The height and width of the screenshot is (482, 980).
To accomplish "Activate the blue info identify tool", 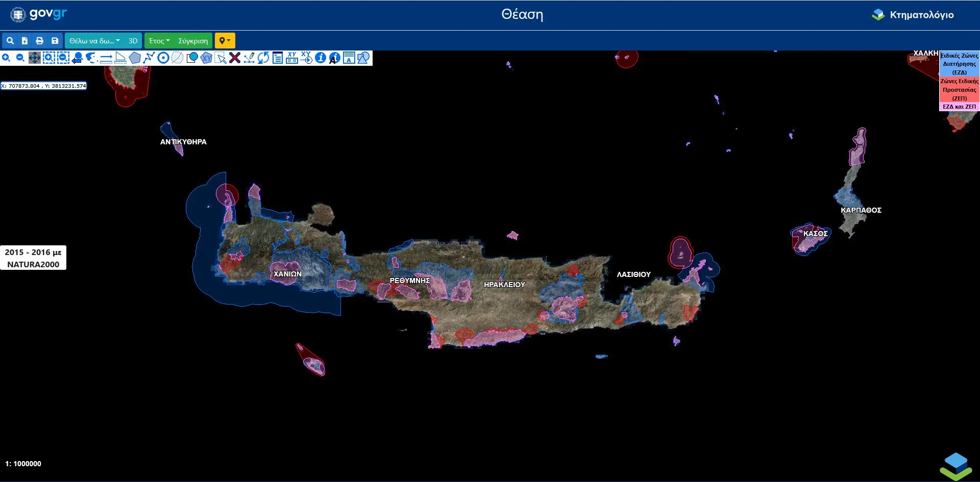I will [321, 58].
